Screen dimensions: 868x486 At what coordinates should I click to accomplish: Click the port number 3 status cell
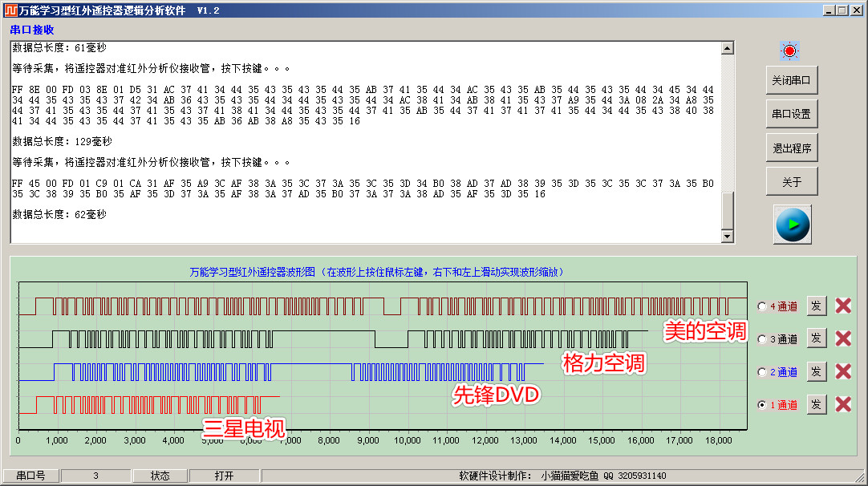(95, 476)
